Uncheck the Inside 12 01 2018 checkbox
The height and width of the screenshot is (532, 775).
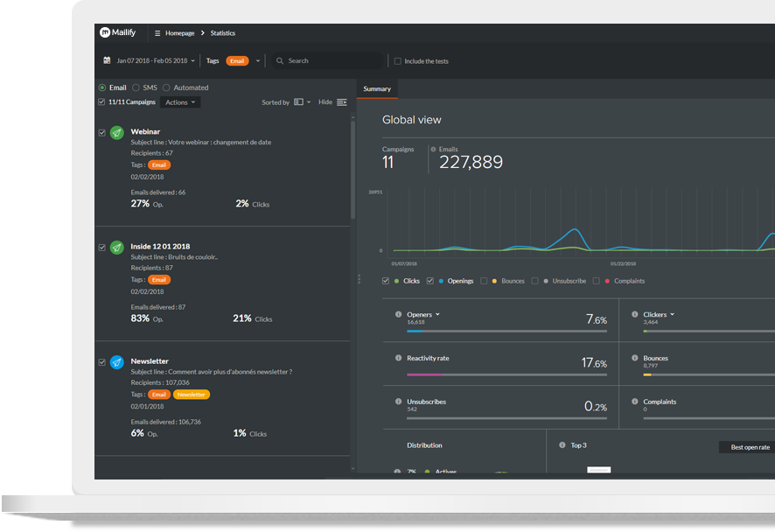(x=101, y=248)
